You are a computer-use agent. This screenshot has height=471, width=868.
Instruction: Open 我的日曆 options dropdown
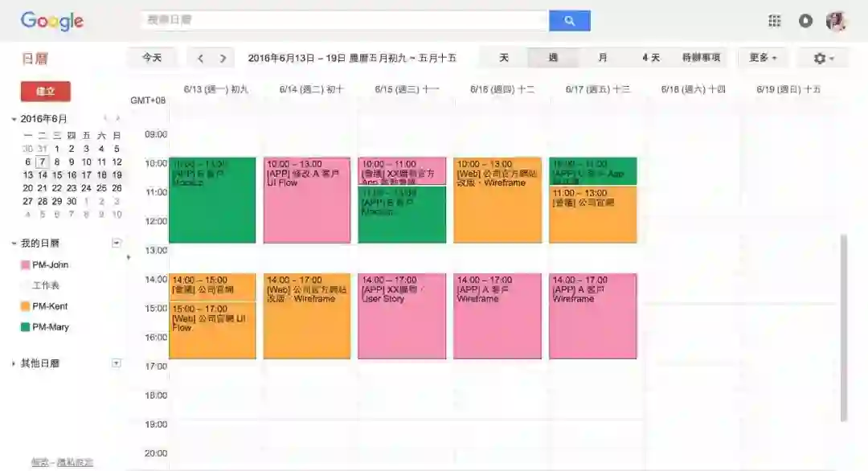pyautogui.click(x=117, y=243)
